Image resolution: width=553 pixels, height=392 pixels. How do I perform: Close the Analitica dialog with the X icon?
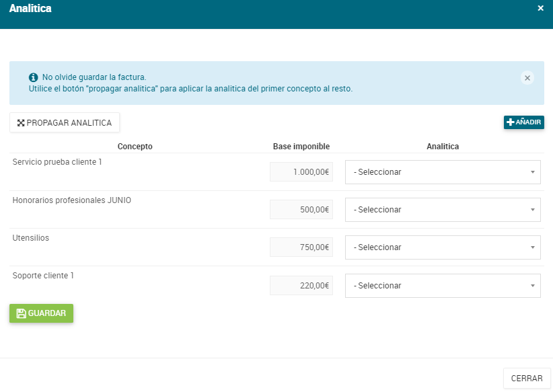click(540, 8)
